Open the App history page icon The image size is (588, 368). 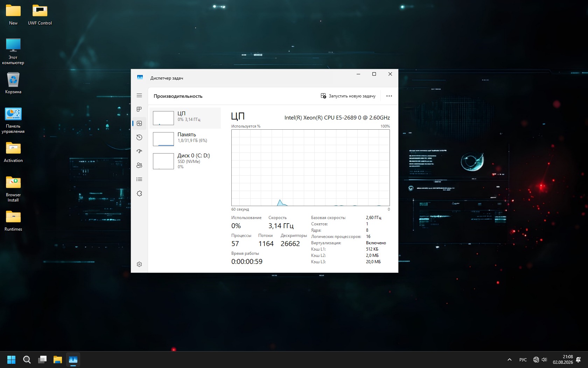(139, 137)
